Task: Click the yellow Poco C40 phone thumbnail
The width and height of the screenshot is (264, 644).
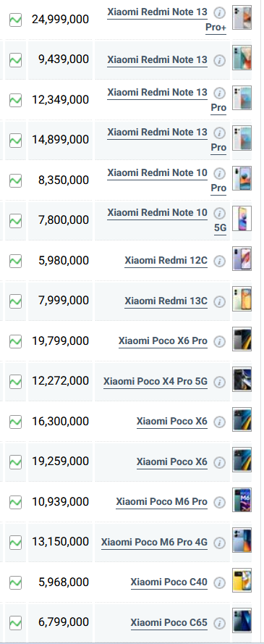Action: coord(242,580)
